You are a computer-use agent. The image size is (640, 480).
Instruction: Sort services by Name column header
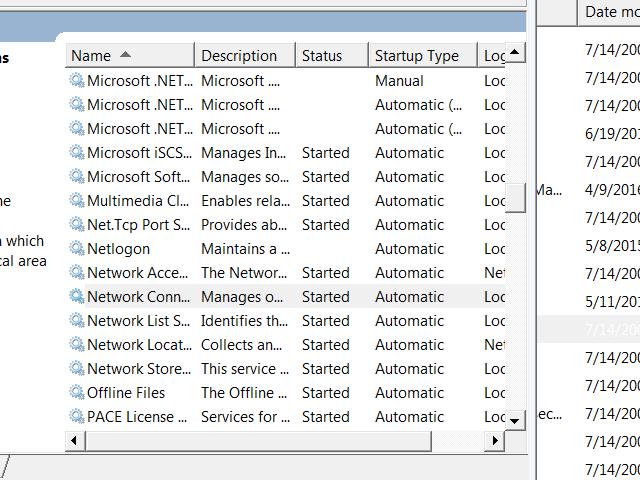[130, 55]
